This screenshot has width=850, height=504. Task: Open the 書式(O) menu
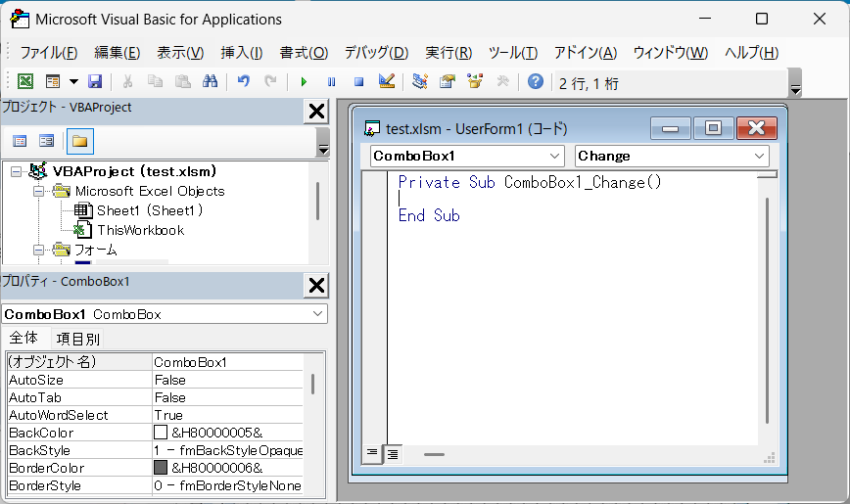tap(304, 53)
